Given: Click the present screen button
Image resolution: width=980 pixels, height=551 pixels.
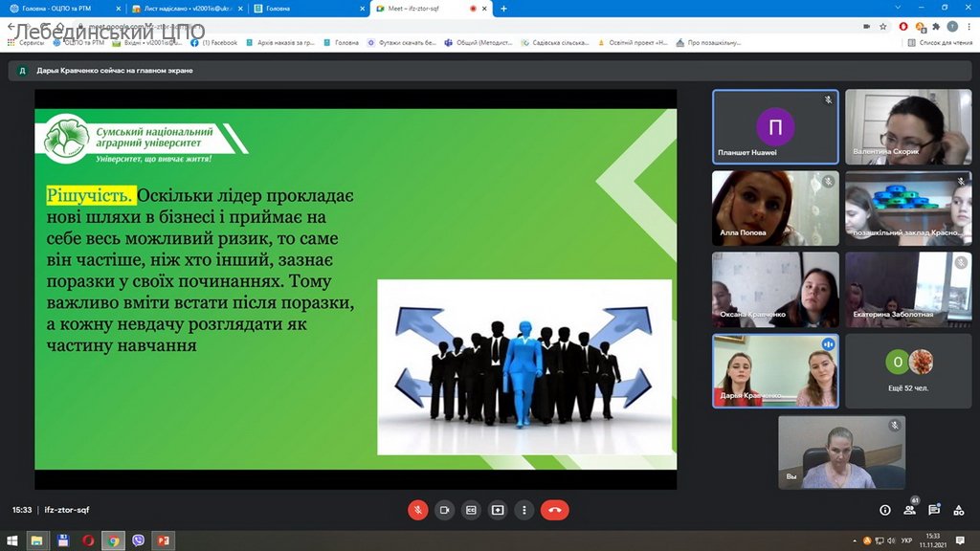Looking at the screenshot, I should pyautogui.click(x=498, y=510).
